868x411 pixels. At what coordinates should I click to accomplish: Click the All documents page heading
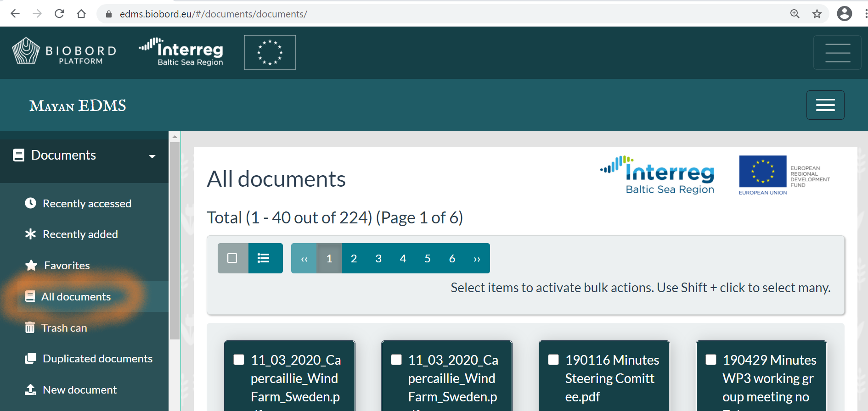click(276, 179)
